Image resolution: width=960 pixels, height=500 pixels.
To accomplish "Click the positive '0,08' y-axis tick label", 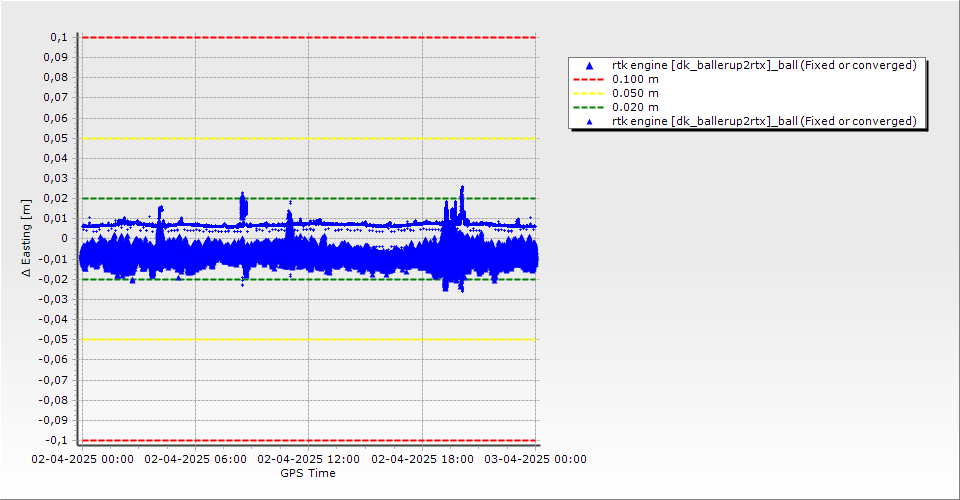I will click(x=56, y=78).
